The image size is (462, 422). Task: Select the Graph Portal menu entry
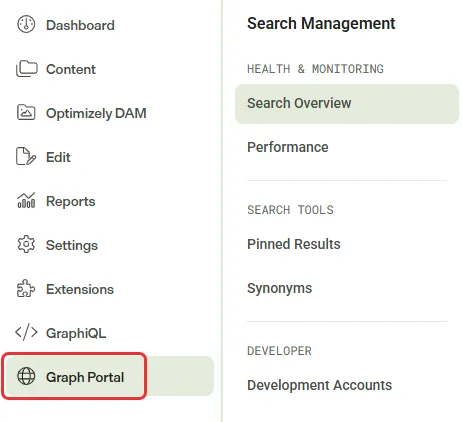coord(109,376)
